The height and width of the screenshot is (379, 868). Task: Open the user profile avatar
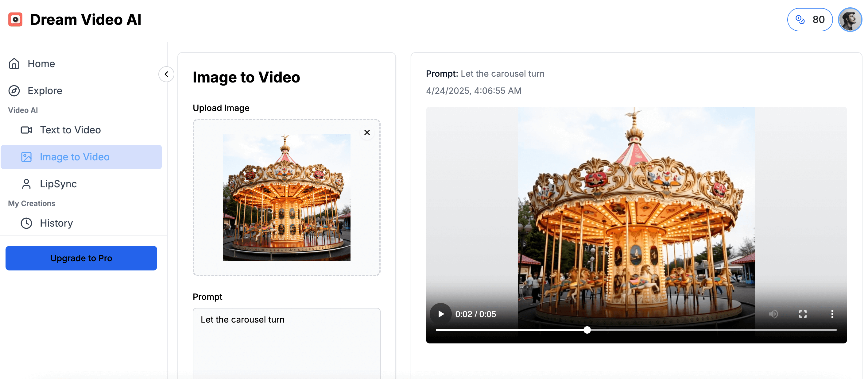pyautogui.click(x=850, y=20)
